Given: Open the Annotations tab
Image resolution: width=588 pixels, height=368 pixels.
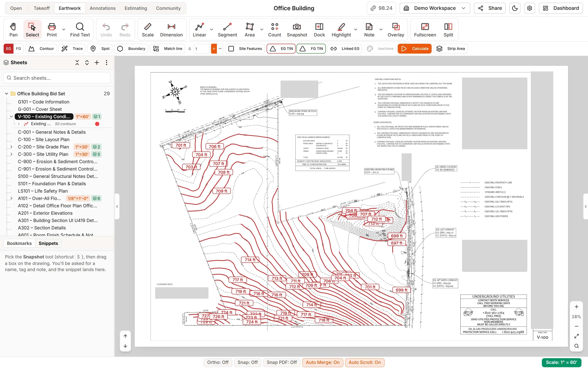Looking at the screenshot, I should [102, 8].
